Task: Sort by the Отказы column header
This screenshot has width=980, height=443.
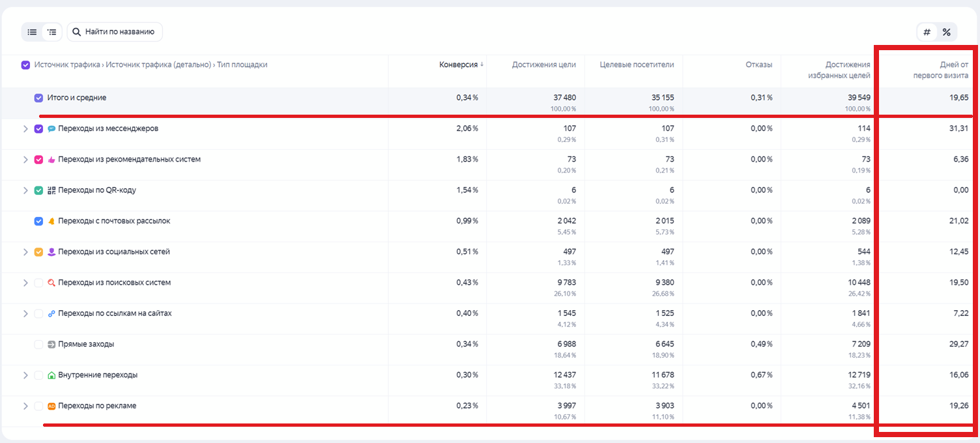Action: 759,64
